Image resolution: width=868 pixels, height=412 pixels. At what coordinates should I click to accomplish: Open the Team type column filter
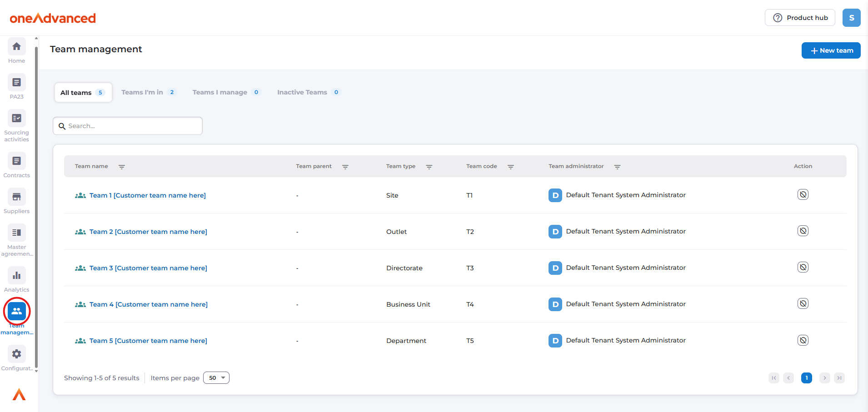pyautogui.click(x=429, y=167)
